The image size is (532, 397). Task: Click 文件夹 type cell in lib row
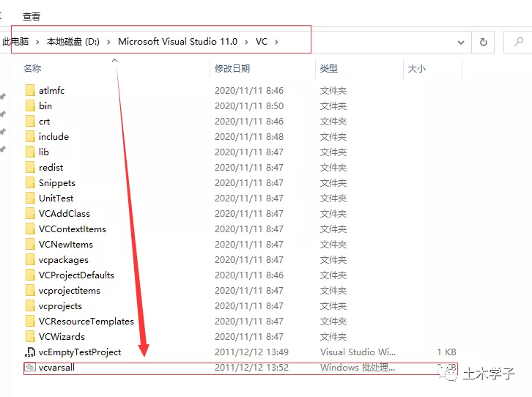pos(333,152)
